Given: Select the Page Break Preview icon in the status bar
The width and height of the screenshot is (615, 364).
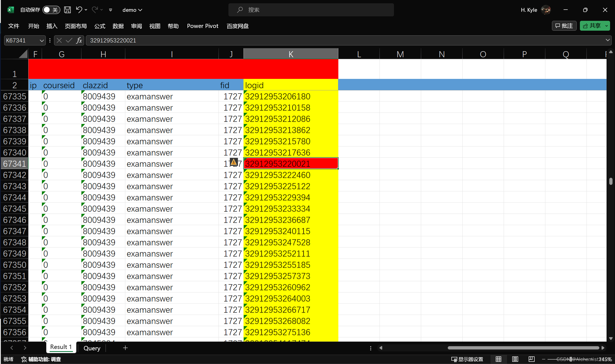Looking at the screenshot, I should pyautogui.click(x=531, y=359).
